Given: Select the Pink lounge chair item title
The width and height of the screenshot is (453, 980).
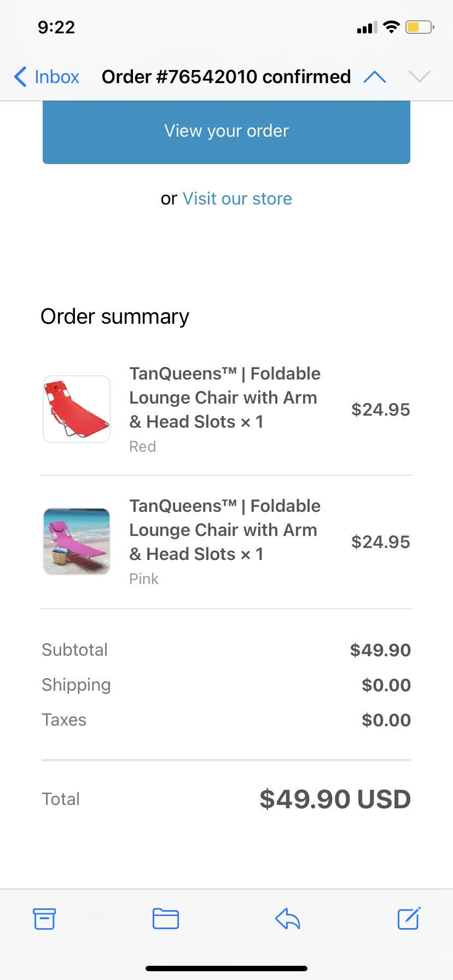Looking at the screenshot, I should pyautogui.click(x=225, y=530).
